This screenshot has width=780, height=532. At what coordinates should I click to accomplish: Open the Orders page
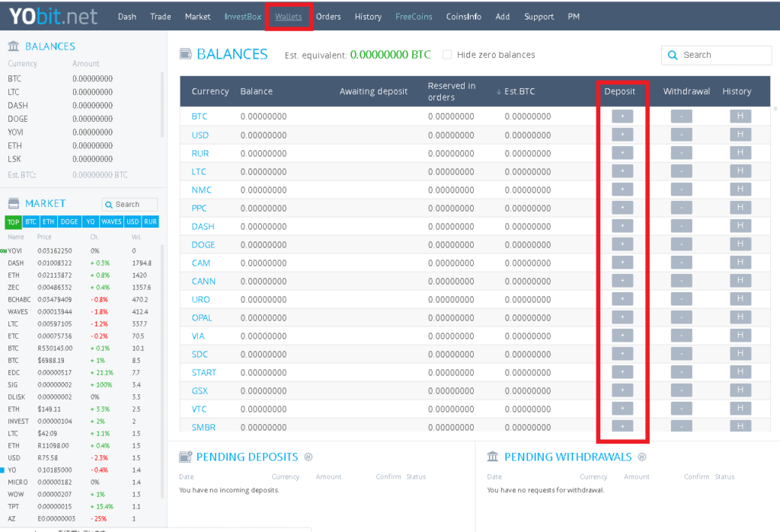point(328,17)
